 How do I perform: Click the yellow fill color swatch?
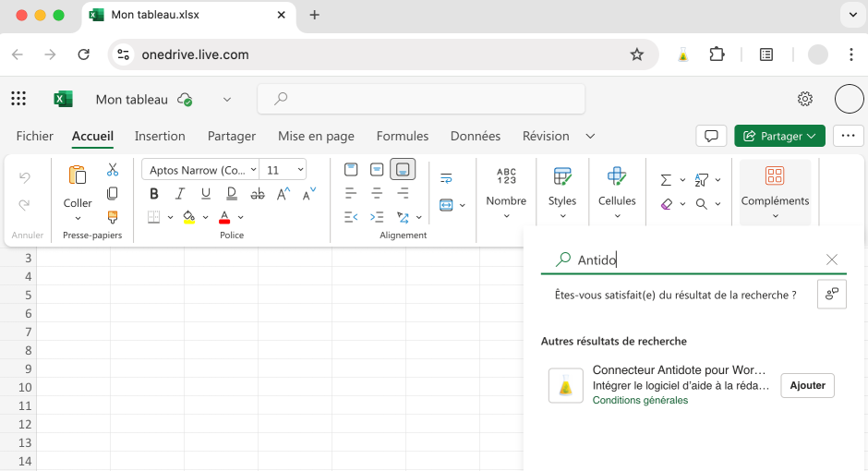point(188,217)
